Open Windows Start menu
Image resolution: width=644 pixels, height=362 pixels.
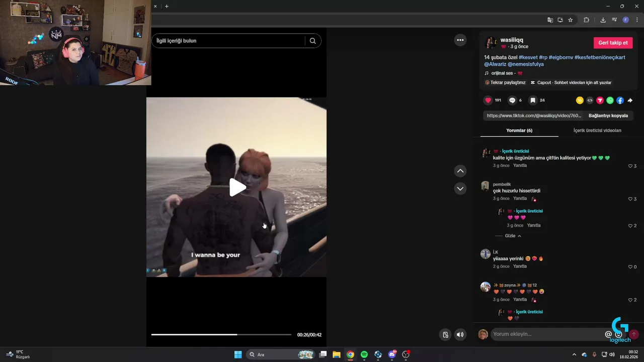238,354
